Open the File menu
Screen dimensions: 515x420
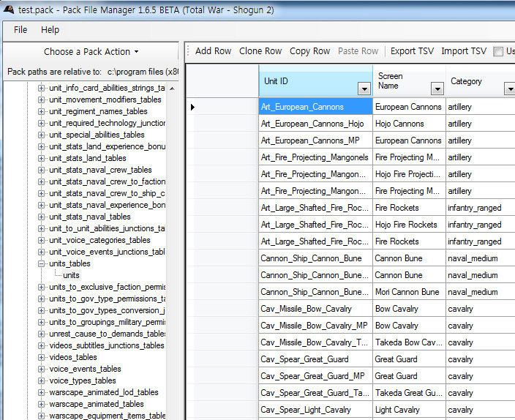20,30
